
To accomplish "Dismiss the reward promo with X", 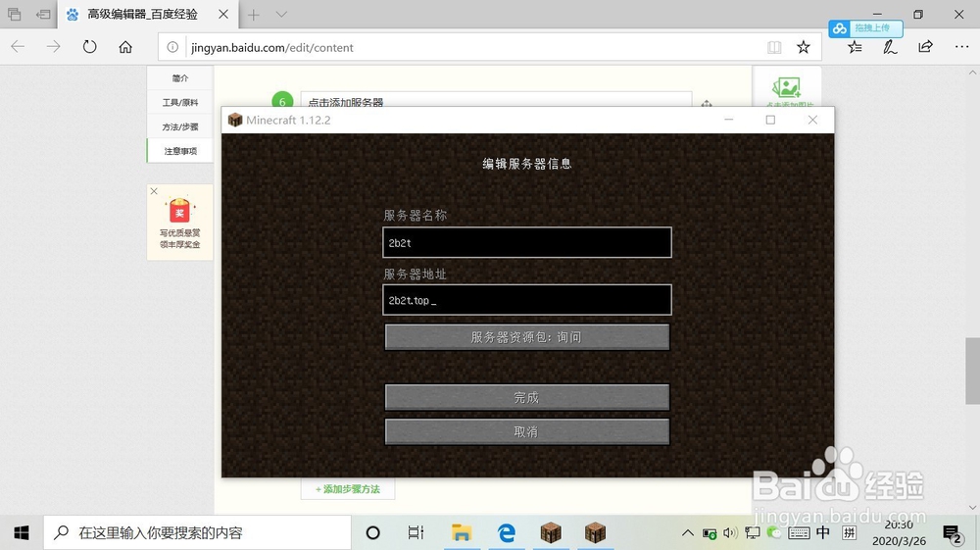I will [154, 191].
